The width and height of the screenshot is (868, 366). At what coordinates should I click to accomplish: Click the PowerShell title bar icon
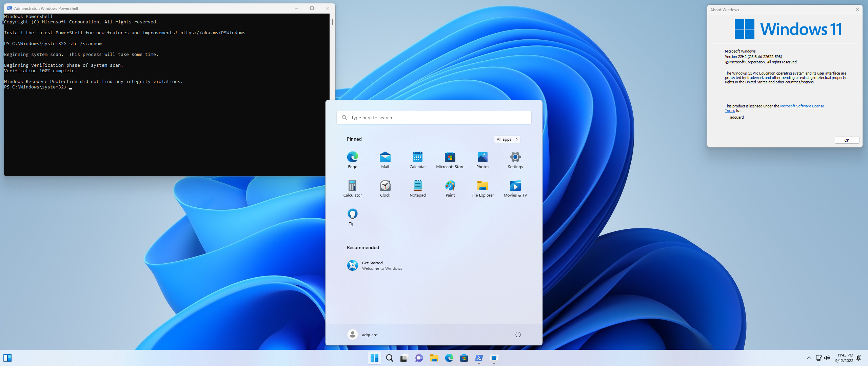9,8
